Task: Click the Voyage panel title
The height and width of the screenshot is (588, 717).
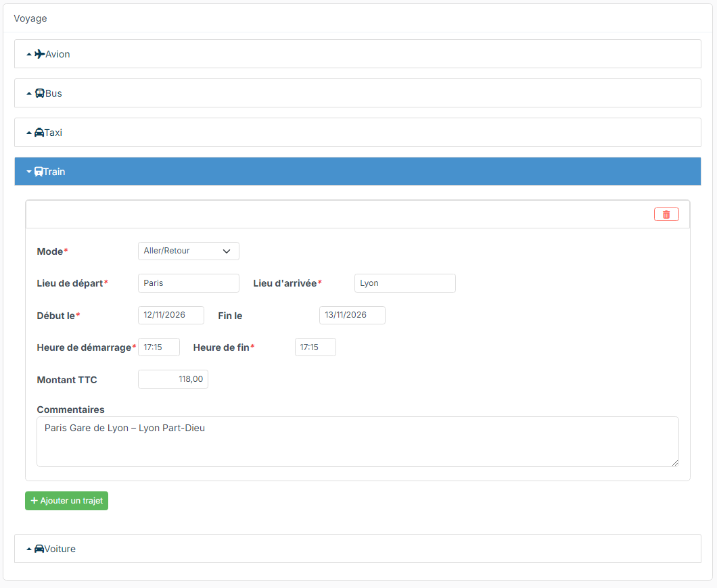Action: pos(30,18)
